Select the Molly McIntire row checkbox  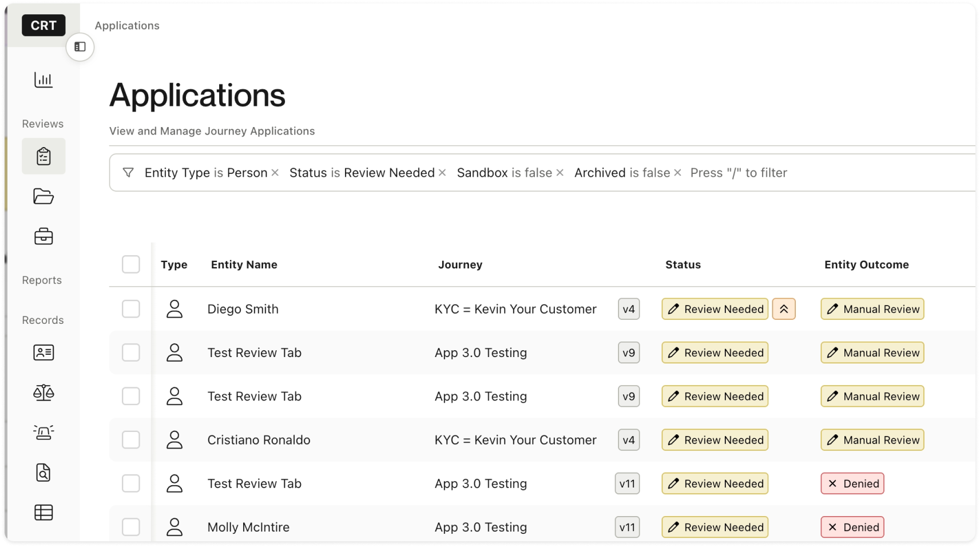131,527
